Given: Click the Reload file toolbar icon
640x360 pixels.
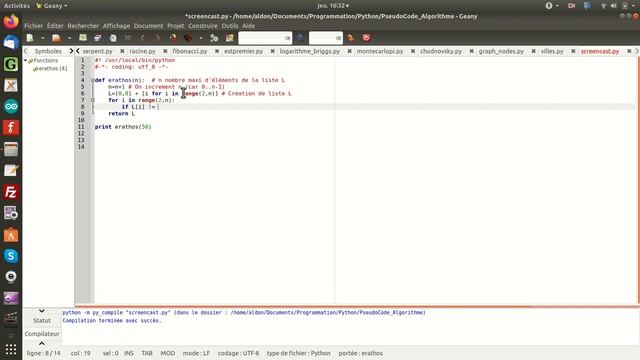Looking at the screenshot, I should [113, 38].
